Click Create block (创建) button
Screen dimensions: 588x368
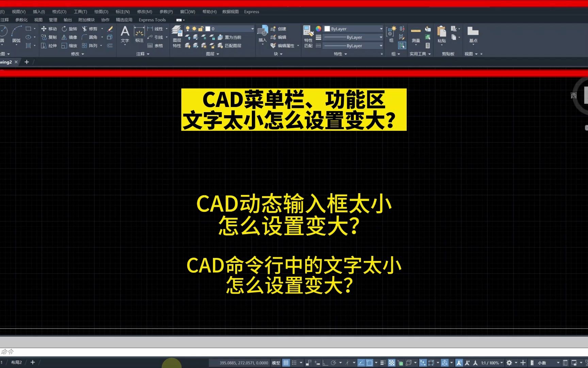(x=278, y=29)
